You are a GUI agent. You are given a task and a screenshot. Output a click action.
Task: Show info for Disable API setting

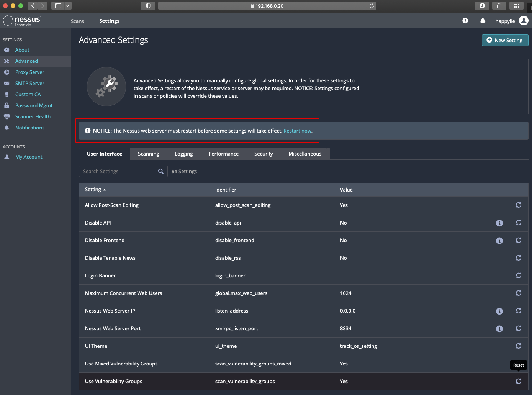click(499, 223)
